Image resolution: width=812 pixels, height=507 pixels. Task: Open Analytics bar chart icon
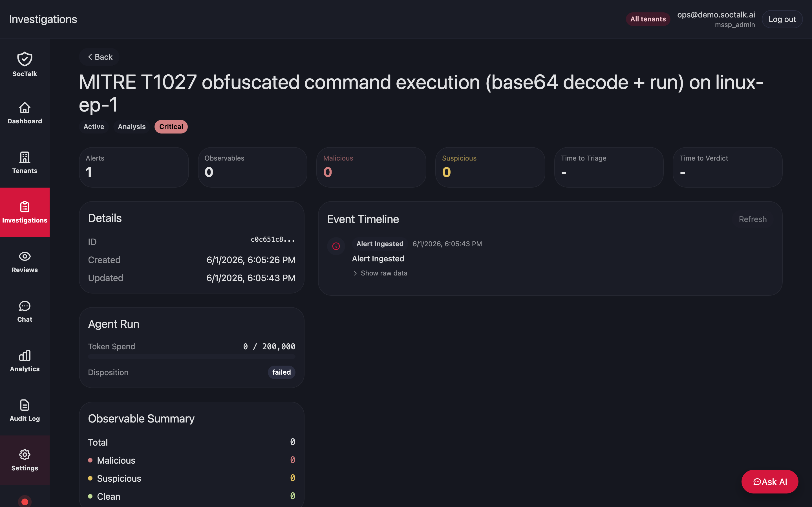tap(25, 355)
